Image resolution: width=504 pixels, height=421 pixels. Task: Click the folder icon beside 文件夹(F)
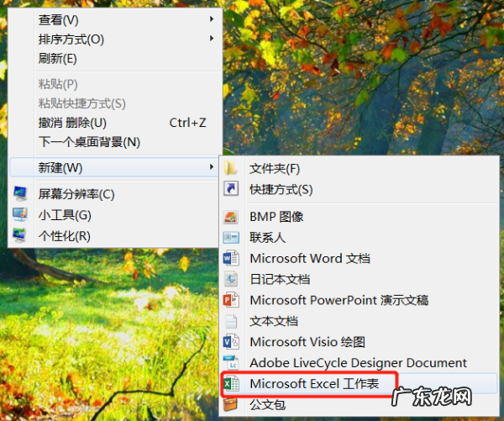click(230, 168)
